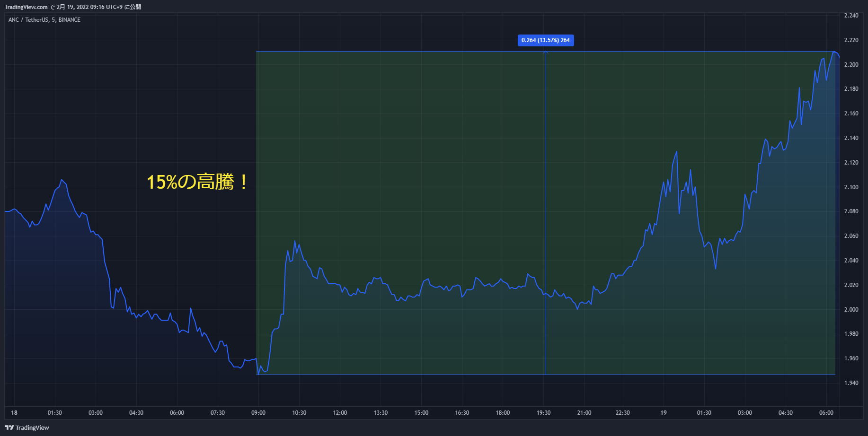Click time axis label 07:30
The height and width of the screenshot is (436, 868).
(218, 413)
